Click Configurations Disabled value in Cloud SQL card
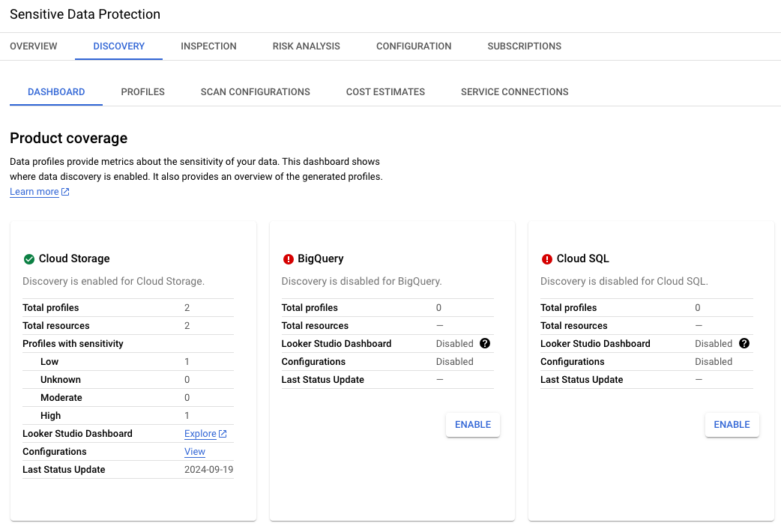781x532 pixels. (714, 362)
